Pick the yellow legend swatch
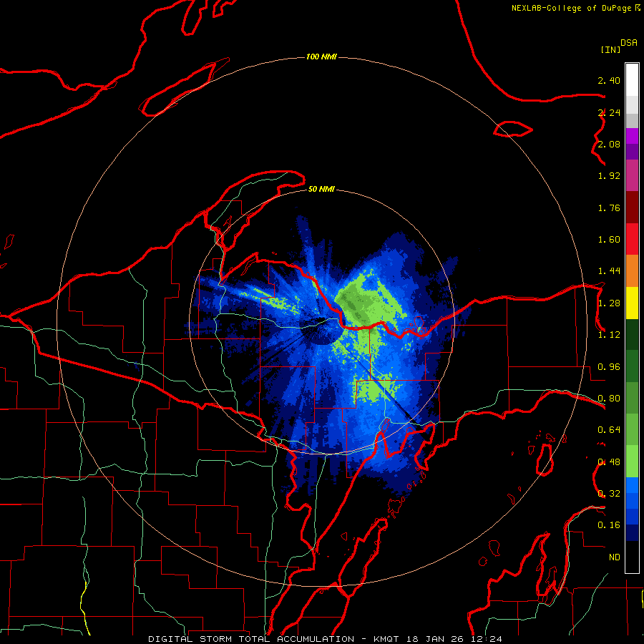Image resolution: width=644 pixels, height=644 pixels. pos(632,303)
